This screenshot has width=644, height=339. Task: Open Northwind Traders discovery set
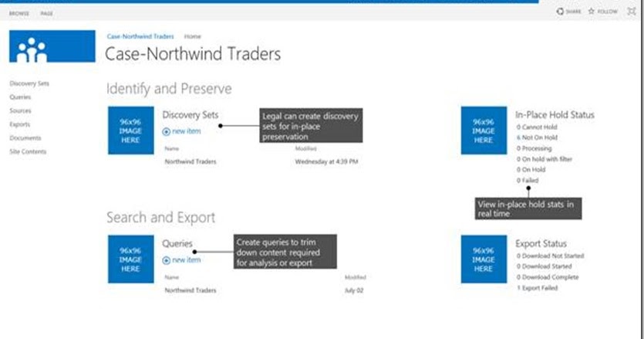pos(191,161)
